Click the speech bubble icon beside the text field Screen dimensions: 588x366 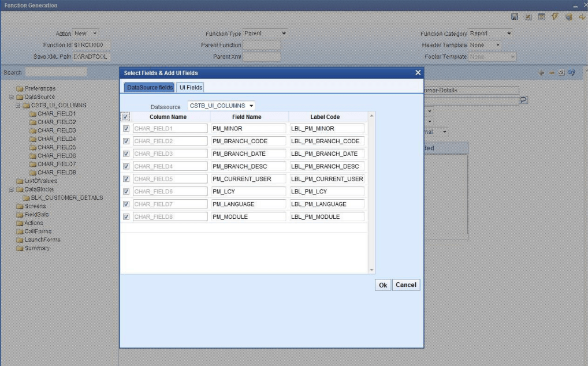click(523, 100)
